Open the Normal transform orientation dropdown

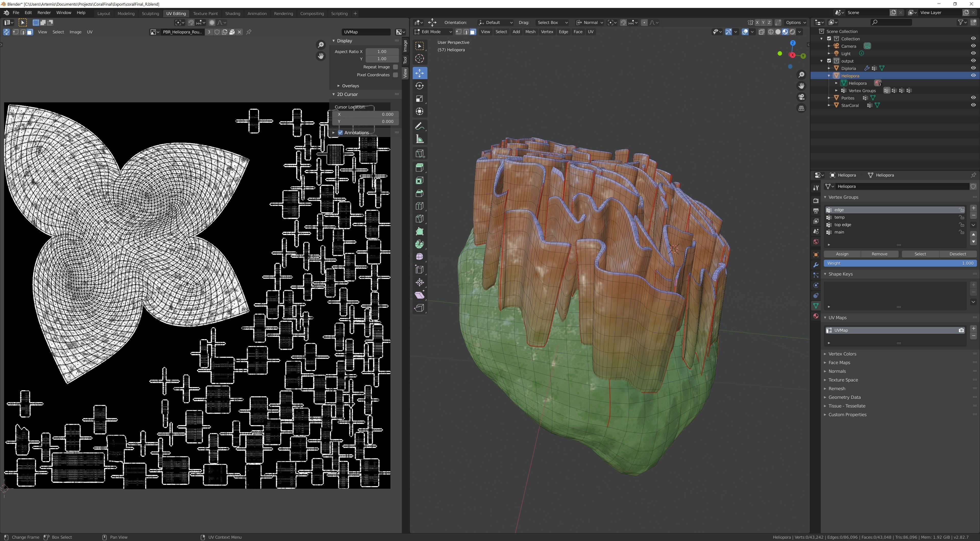click(590, 22)
